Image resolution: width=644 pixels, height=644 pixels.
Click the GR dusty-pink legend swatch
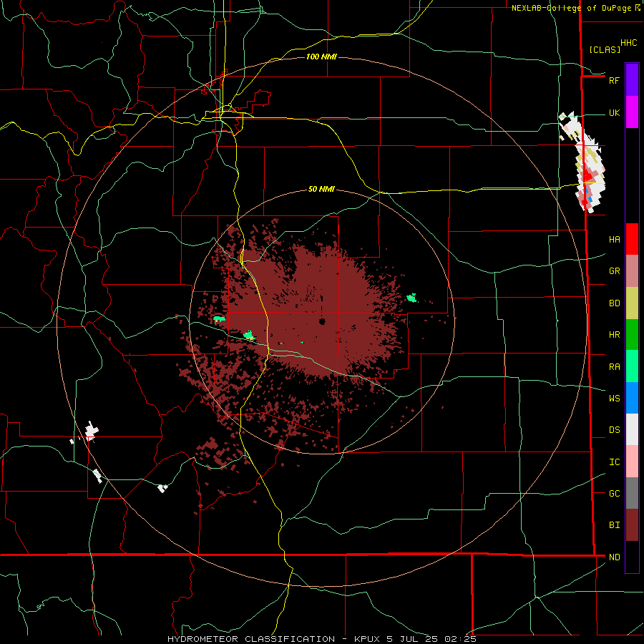tap(632, 271)
